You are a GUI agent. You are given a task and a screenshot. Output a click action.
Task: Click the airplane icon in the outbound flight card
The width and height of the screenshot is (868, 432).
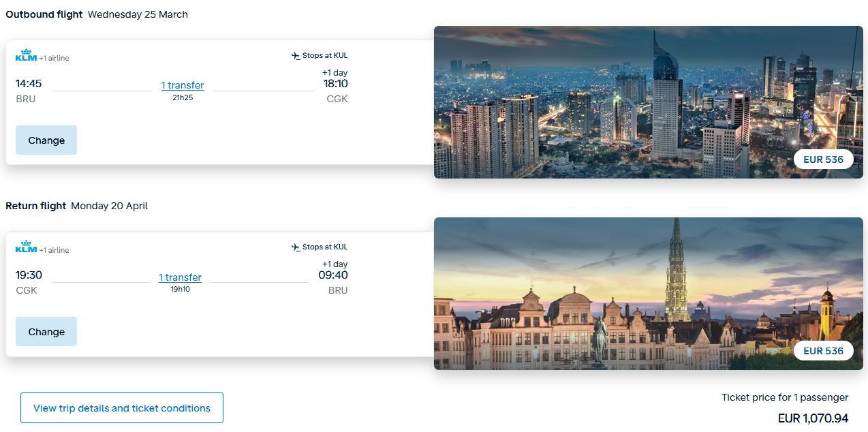tap(296, 56)
